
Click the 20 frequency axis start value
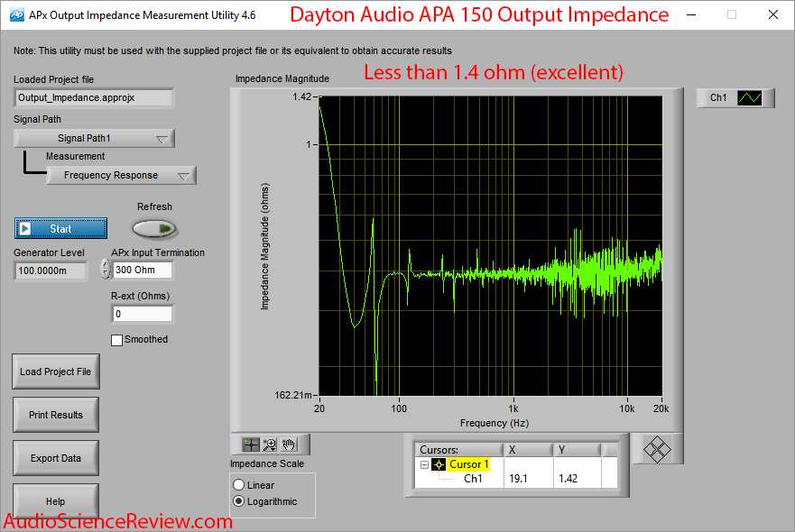click(x=319, y=408)
